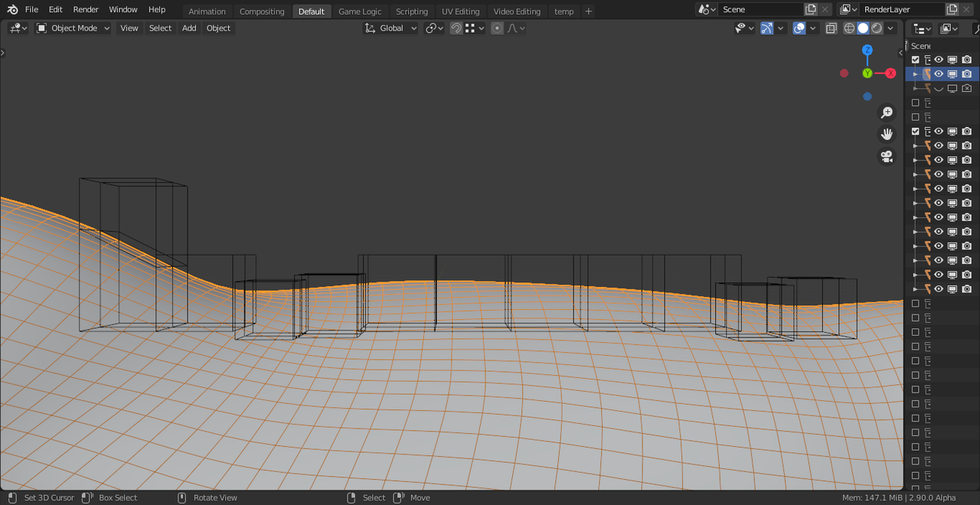Open the viewport View menu
The height and width of the screenshot is (505, 980).
pos(129,28)
